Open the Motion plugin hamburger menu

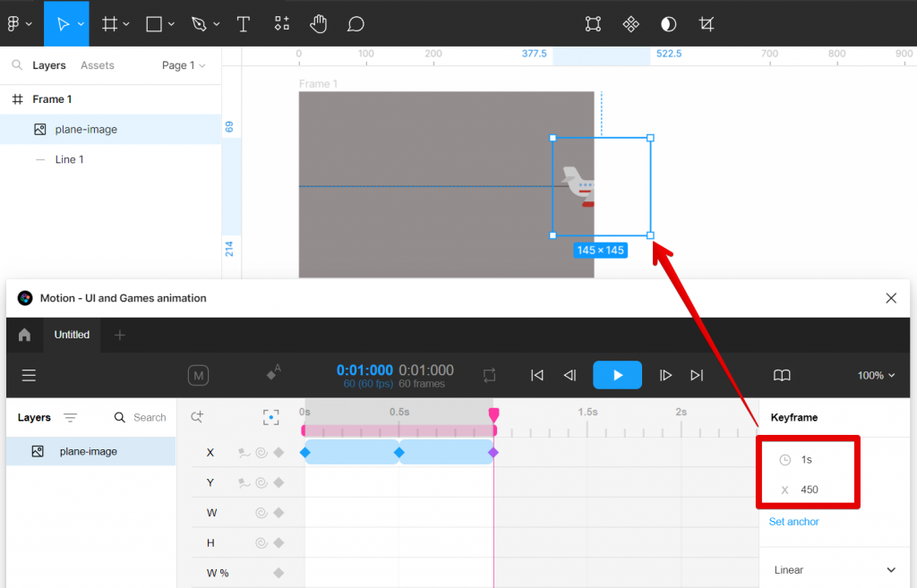click(29, 375)
